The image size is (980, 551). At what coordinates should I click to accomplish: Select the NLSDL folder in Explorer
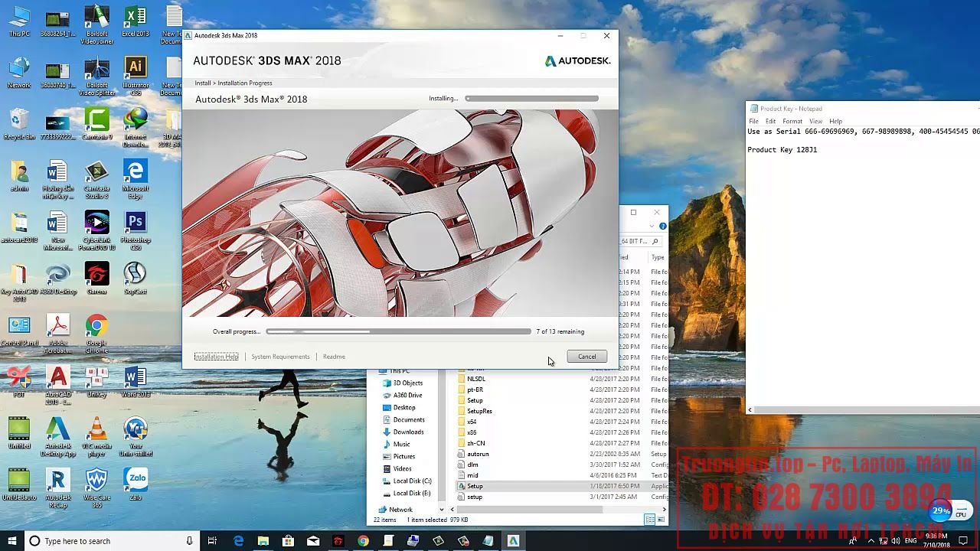pos(475,379)
